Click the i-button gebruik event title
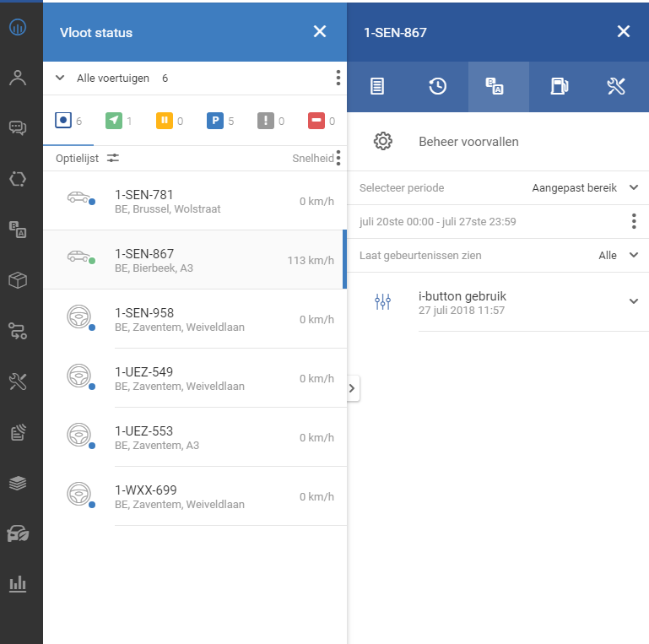The image size is (649, 644). tap(462, 296)
